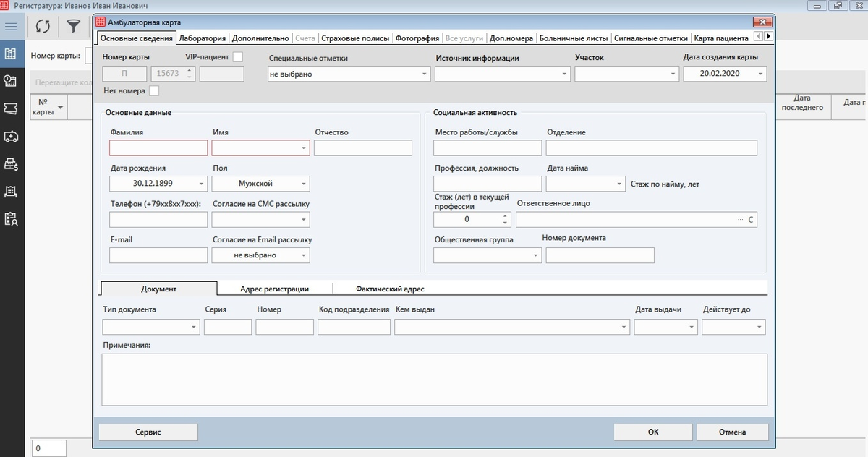The height and width of the screenshot is (457, 868).
Task: Open Страховые полисы tab
Action: click(355, 38)
